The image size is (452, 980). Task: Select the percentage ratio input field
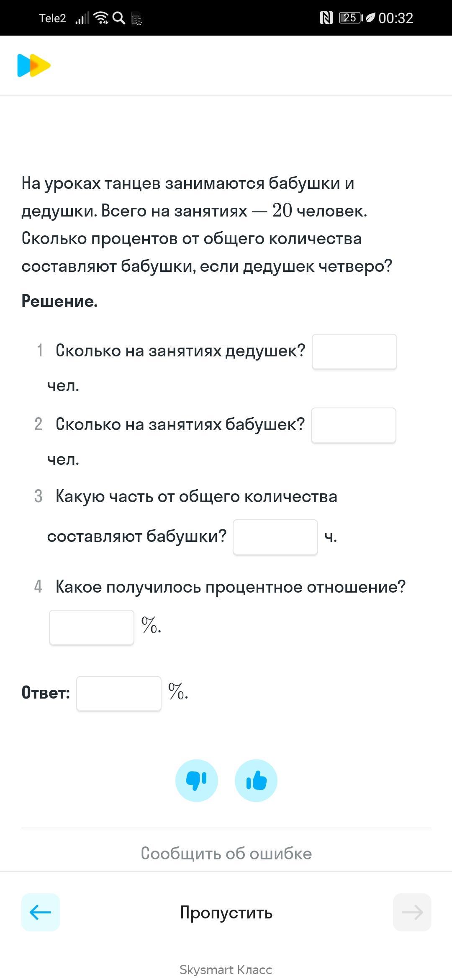click(92, 627)
